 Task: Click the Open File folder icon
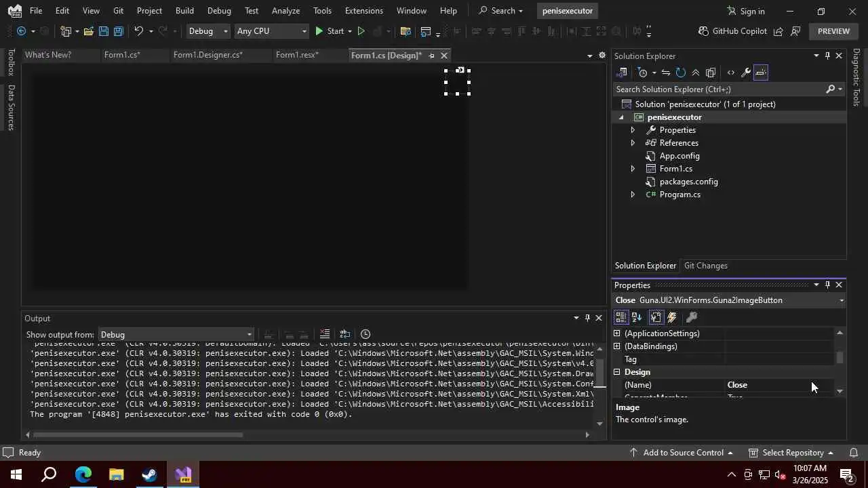tap(90, 31)
